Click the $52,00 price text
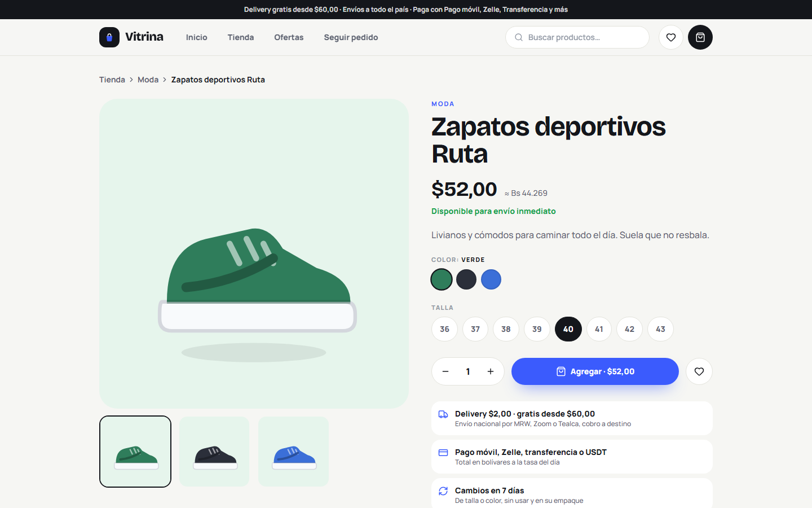Image resolution: width=812 pixels, height=508 pixels. pyautogui.click(x=464, y=189)
